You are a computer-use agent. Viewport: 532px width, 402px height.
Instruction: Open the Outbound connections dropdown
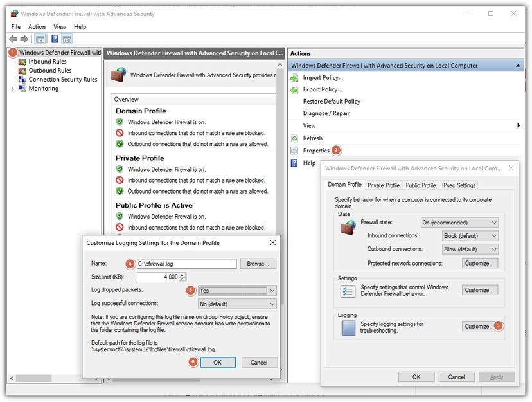pos(470,249)
